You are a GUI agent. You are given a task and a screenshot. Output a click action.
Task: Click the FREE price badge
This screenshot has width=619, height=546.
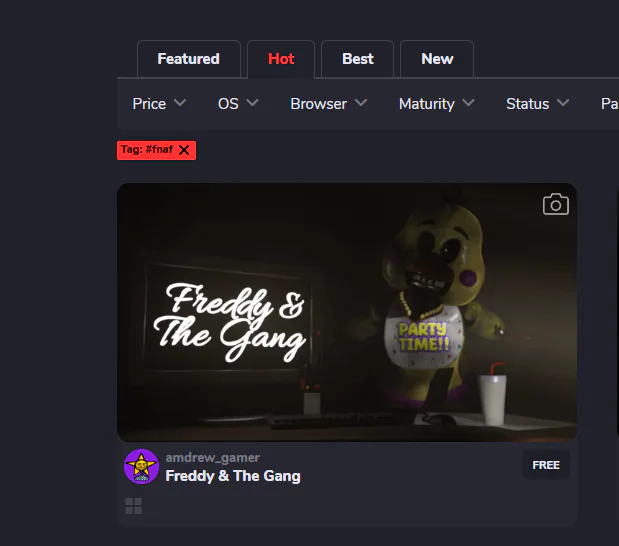click(546, 465)
